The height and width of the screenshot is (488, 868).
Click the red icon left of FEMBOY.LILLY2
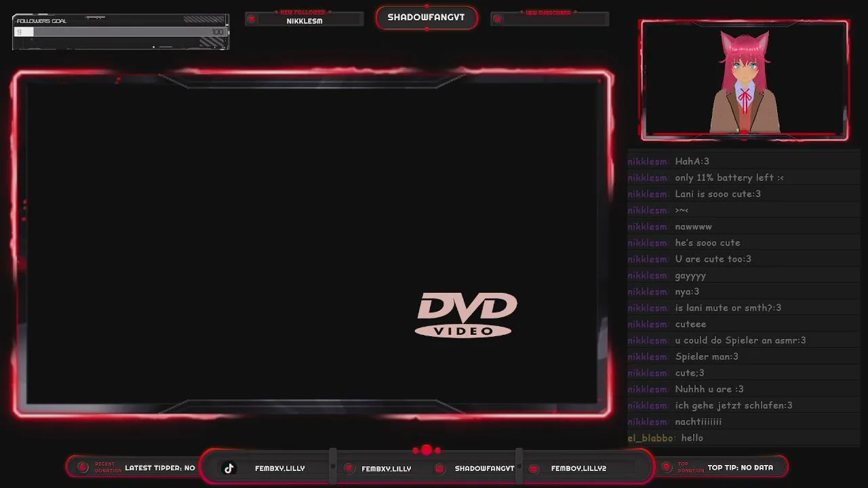pos(534,468)
